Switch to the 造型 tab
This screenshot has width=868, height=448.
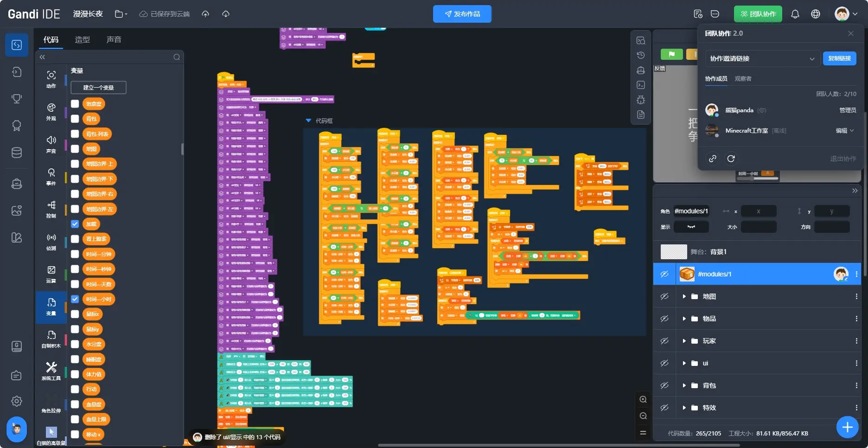83,40
